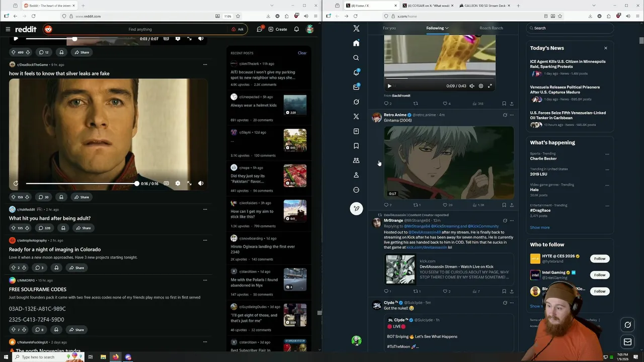Open options menu for r/AskReddit post
644x362 pixels.
(205, 209)
